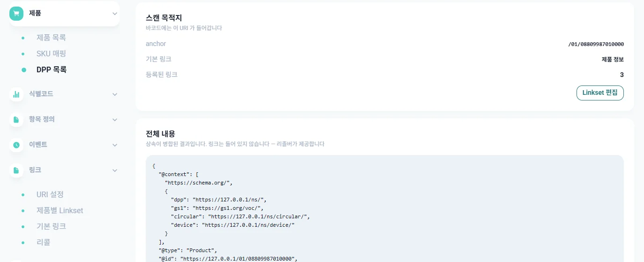Go to URI 설정
Image resolution: width=644 pixels, height=262 pixels.
tap(50, 194)
